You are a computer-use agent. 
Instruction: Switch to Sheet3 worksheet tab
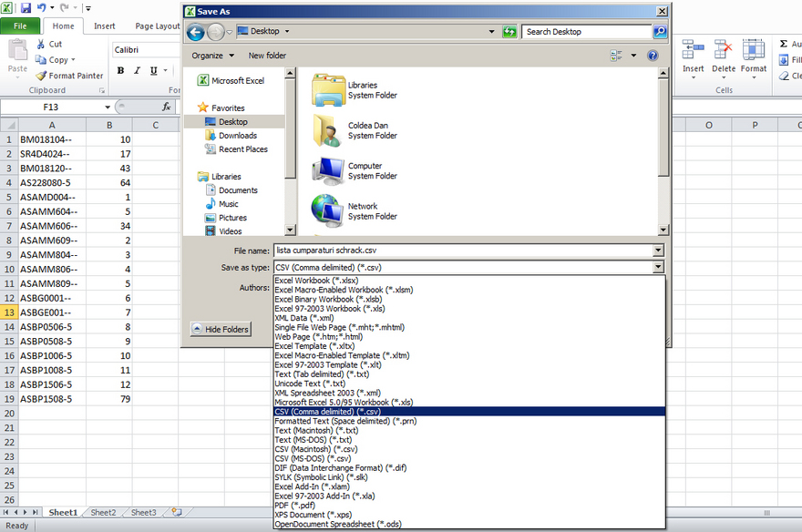(x=144, y=512)
